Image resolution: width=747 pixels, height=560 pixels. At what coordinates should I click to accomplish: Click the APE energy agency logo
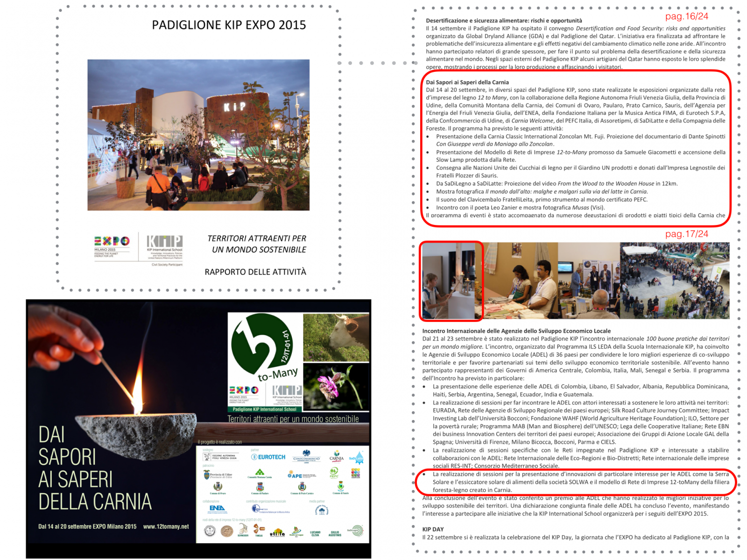(x=302, y=475)
